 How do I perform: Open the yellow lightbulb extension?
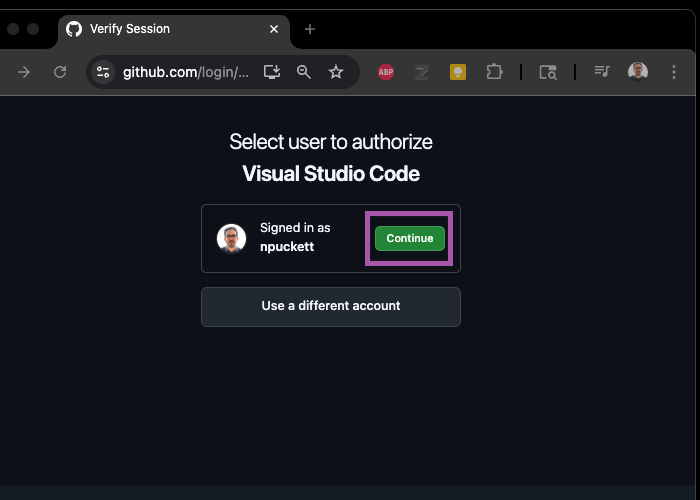tap(458, 72)
